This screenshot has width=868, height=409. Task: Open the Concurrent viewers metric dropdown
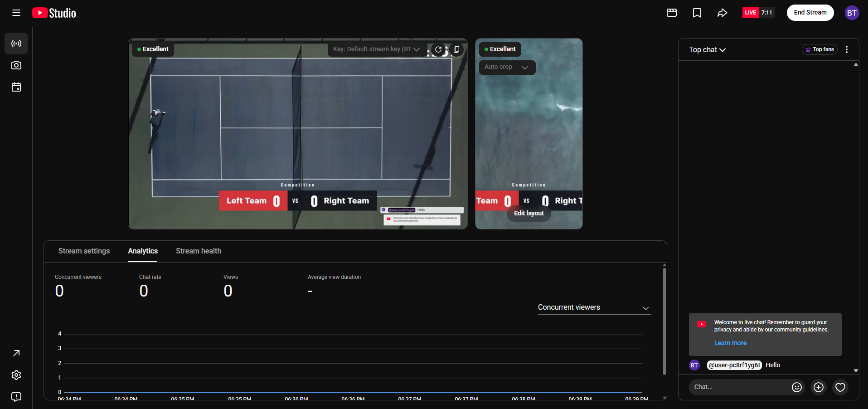[x=594, y=307]
